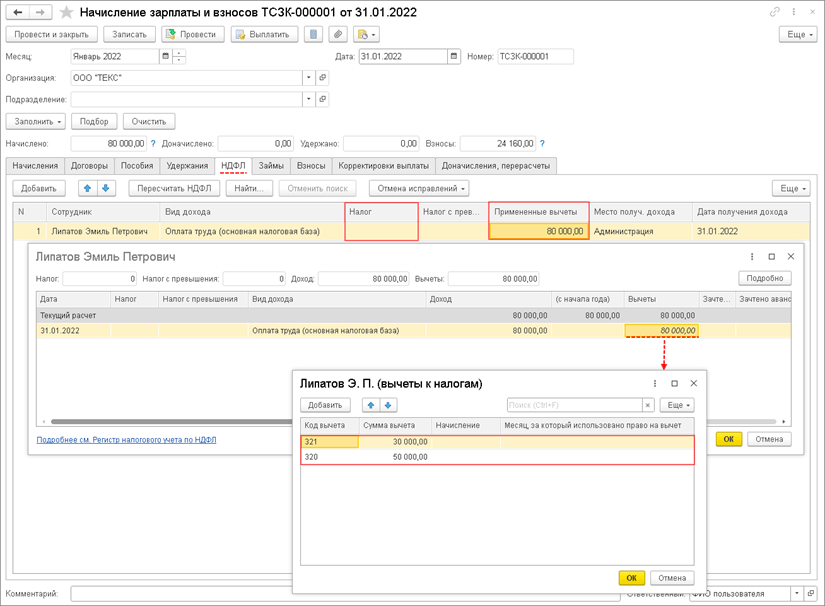Move row down in НДФЛ tab toolbar
825x606 pixels.
pyautogui.click(x=106, y=188)
